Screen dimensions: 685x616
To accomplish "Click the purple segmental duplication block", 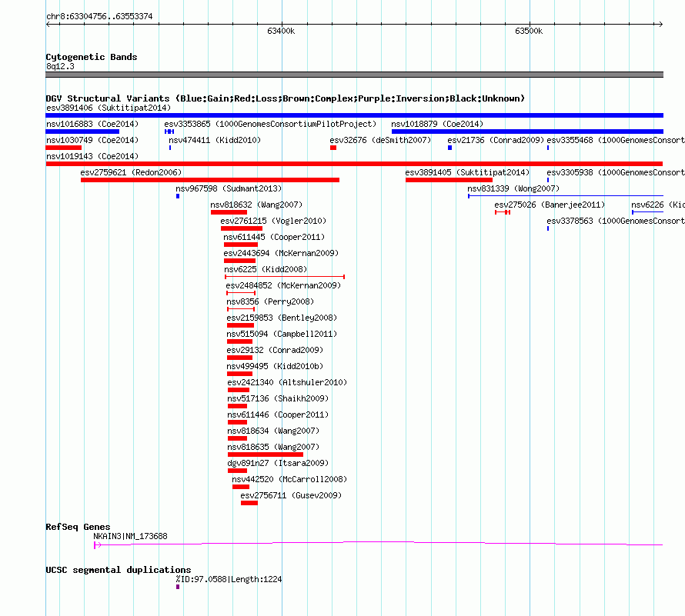I will (x=178, y=587).
